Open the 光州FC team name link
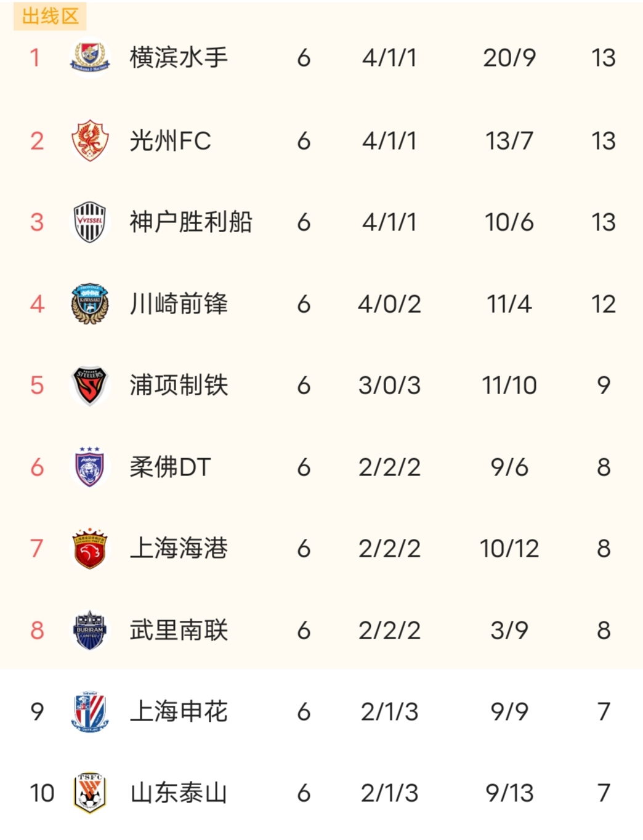Screen dimensions: 643x840 170,141
